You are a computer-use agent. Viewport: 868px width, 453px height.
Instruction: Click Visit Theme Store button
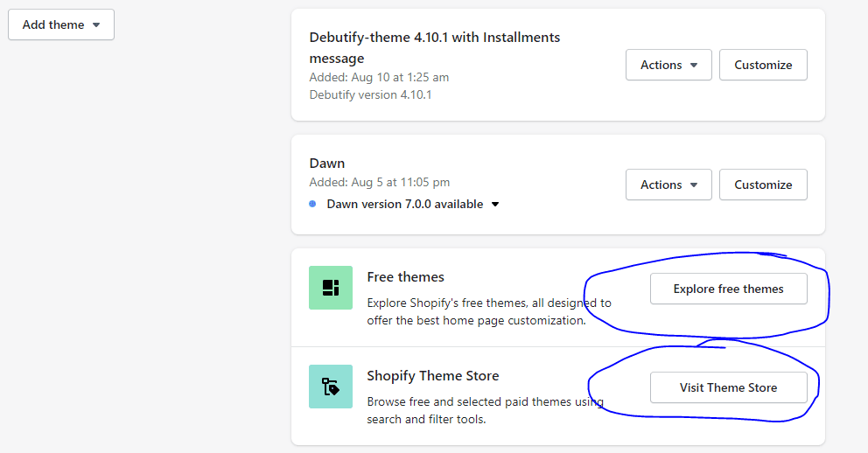point(729,387)
